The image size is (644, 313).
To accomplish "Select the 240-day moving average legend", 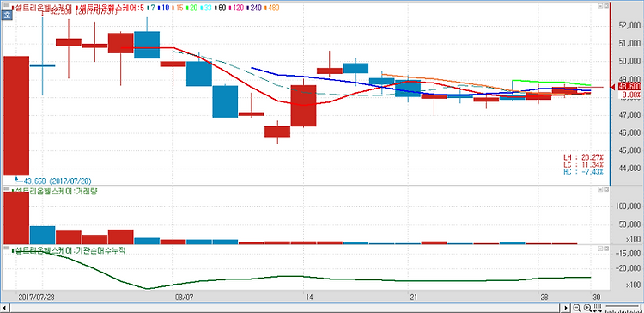I will (x=255, y=8).
